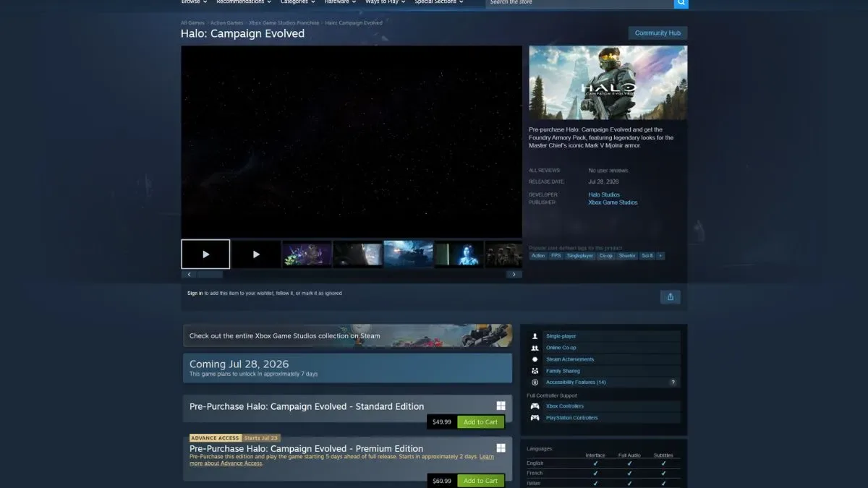Select the Shooter tag
Screen dimensions: 868x488
click(627, 256)
